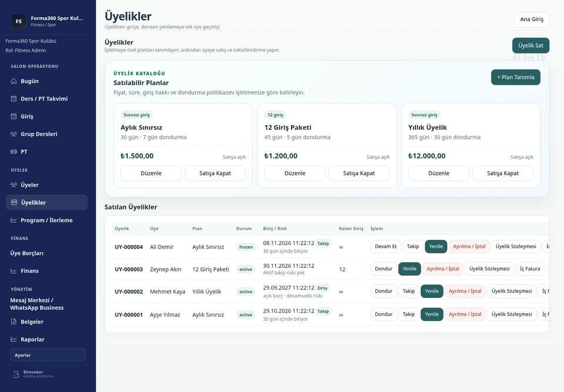Click the dumbbell icon beside PT

[14, 152]
